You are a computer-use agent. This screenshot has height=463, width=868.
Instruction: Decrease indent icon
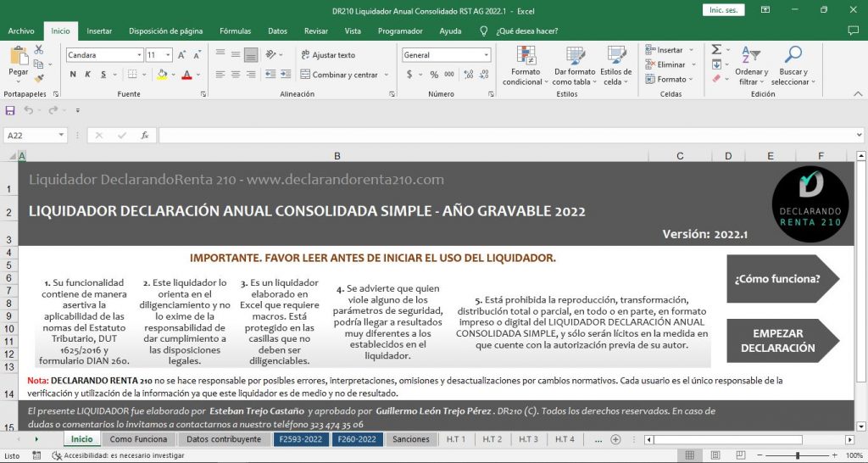point(270,75)
